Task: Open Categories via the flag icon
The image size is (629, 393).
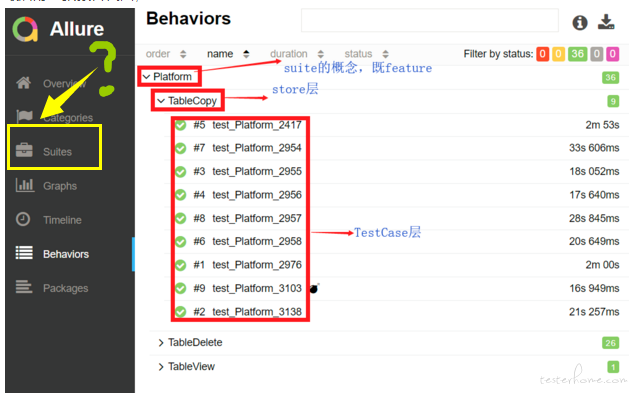Action: (x=24, y=117)
